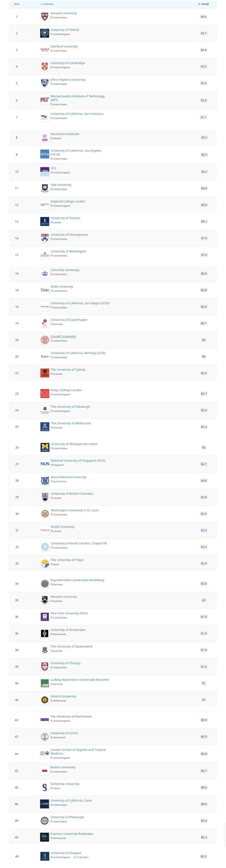
Task: Open the Karolinska Institutet link
Action: 65,134
